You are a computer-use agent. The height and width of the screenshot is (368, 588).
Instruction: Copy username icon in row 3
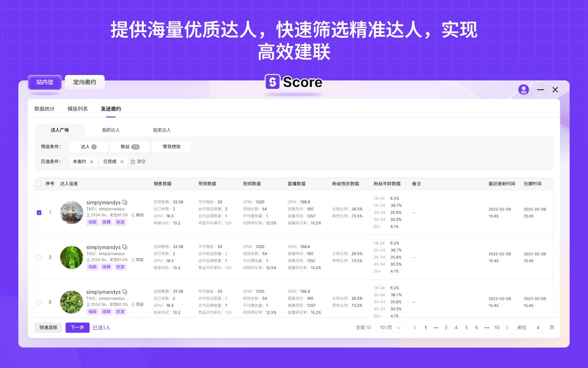pyautogui.click(x=125, y=292)
